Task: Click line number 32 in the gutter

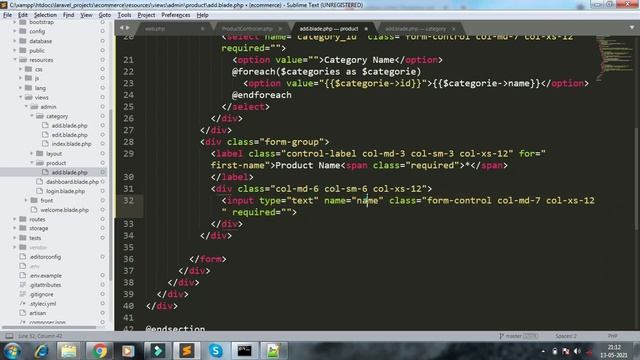Action: [129, 200]
